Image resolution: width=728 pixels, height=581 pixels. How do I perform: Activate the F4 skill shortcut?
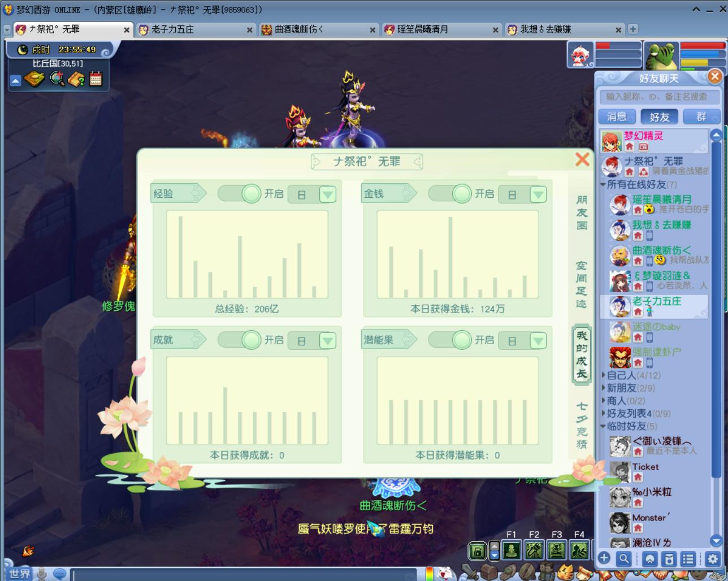tap(579, 550)
